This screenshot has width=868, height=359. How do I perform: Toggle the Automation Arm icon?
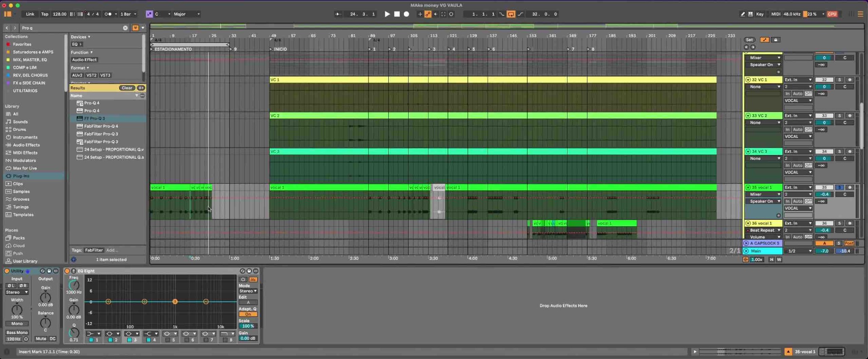(x=428, y=14)
